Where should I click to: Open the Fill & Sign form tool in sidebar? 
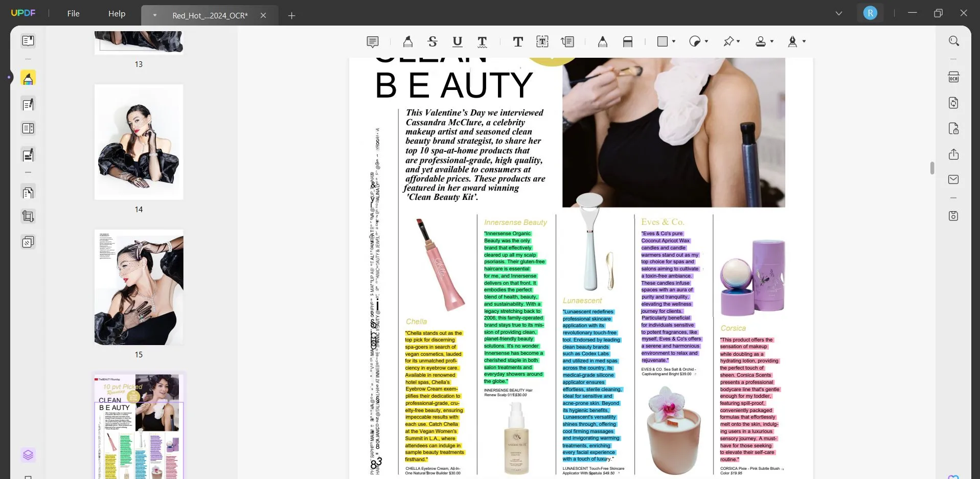(x=28, y=155)
